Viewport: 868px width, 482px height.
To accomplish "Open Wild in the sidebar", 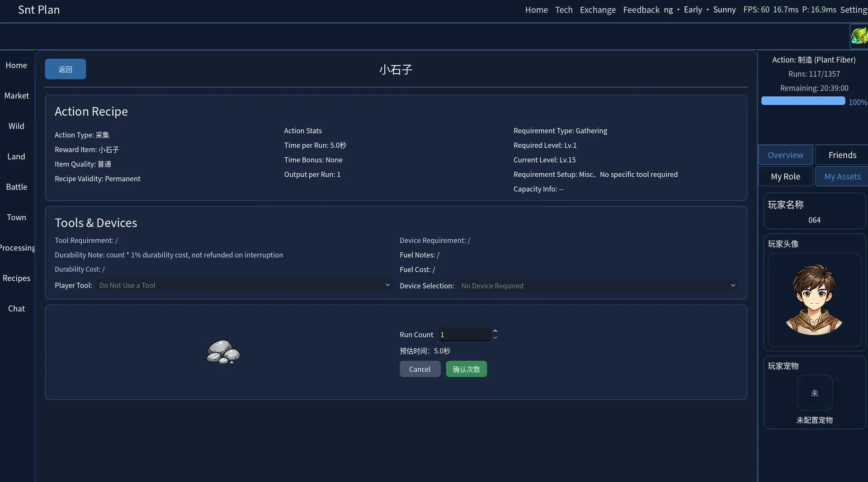I will click(x=16, y=126).
